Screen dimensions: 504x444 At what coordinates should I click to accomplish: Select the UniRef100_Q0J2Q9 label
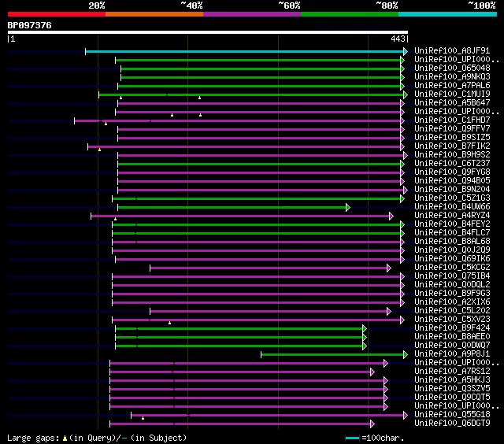(x=452, y=250)
